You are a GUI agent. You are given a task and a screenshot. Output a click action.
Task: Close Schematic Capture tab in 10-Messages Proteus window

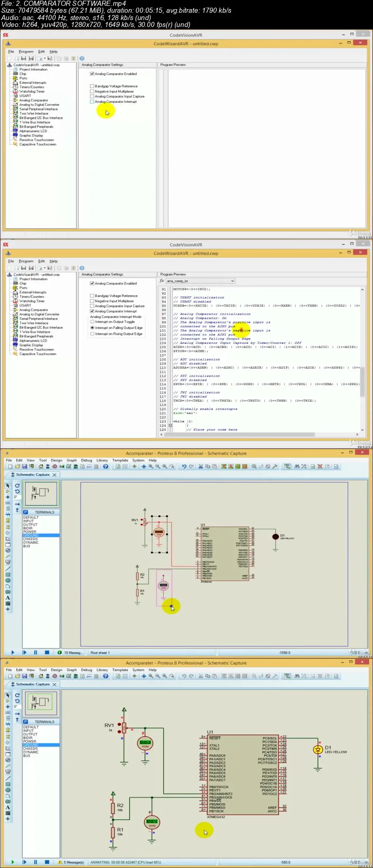tap(55, 475)
